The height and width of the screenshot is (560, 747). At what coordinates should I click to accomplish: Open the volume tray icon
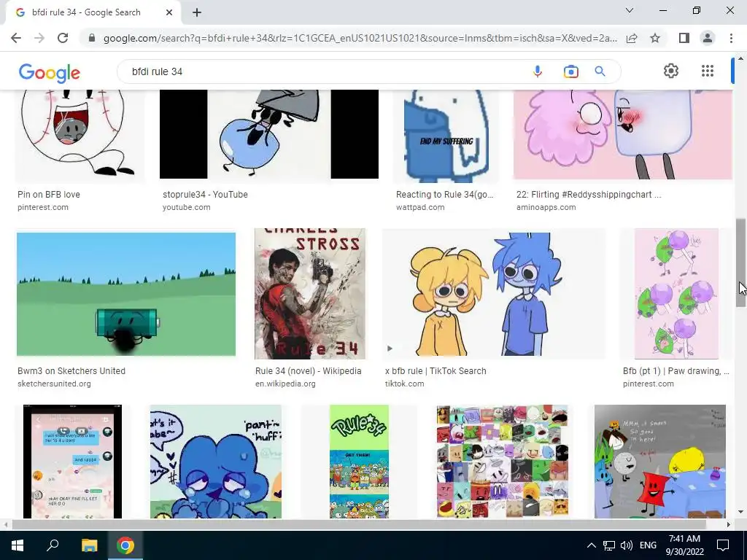(627, 545)
